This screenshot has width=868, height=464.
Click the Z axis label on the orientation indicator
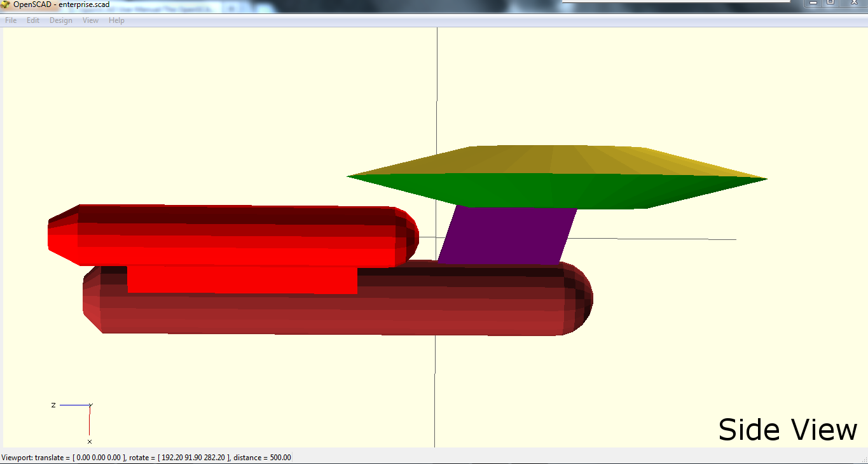tap(53, 404)
